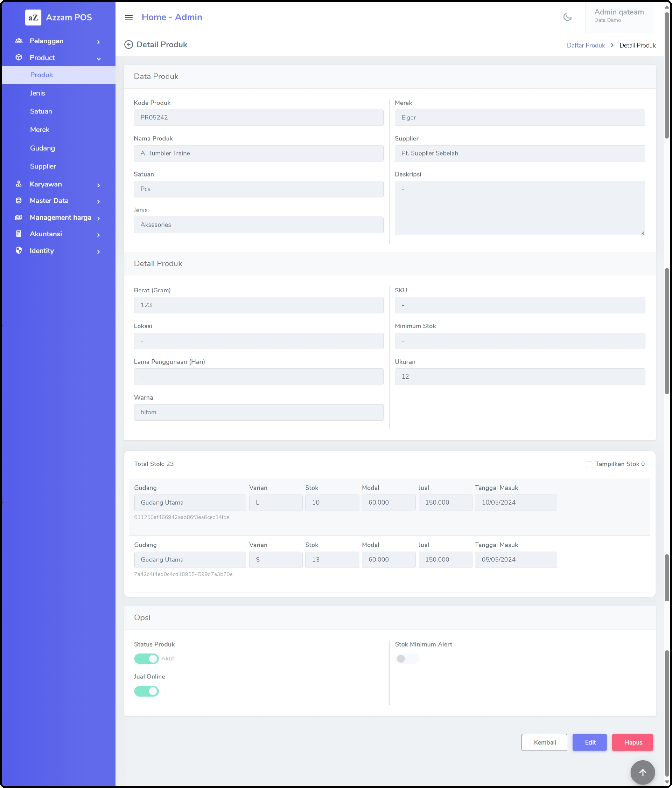This screenshot has height=788, width=672.
Task: Enable the Tampilkan Stok 0 checkbox
Action: click(589, 464)
